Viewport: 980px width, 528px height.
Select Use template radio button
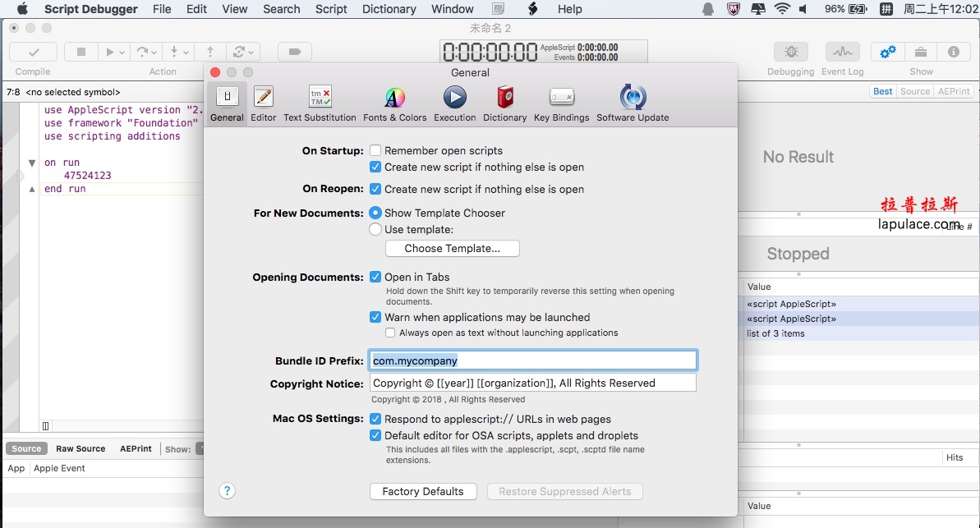tap(375, 229)
